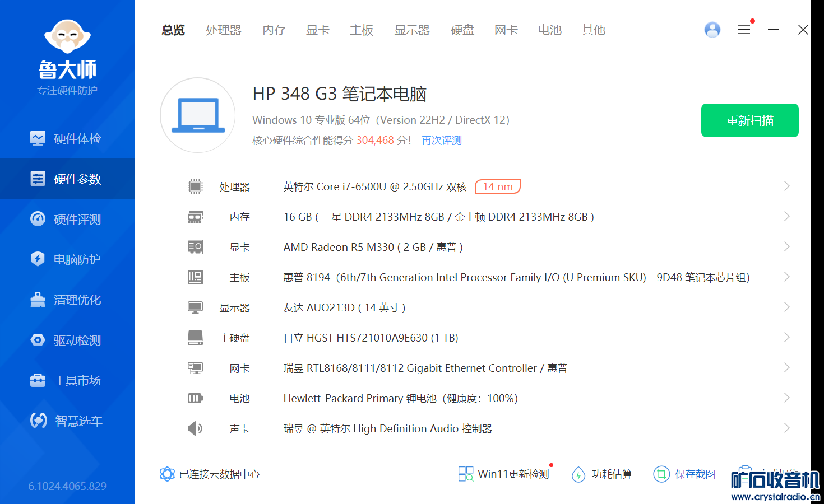Switch to the 总览 tab

click(x=173, y=30)
